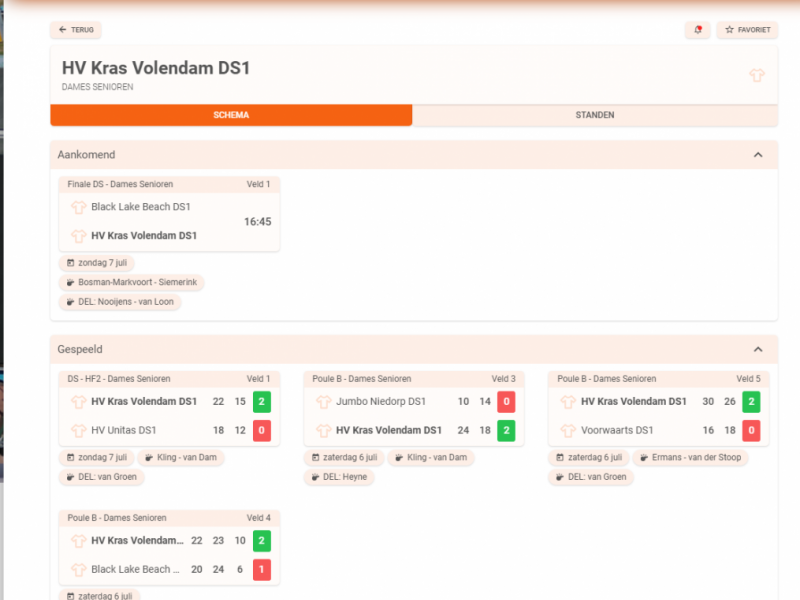Image resolution: width=800 pixels, height=600 pixels.
Task: Click the Kling - van Dam chip under the Veld 3 match
Action: click(x=431, y=457)
